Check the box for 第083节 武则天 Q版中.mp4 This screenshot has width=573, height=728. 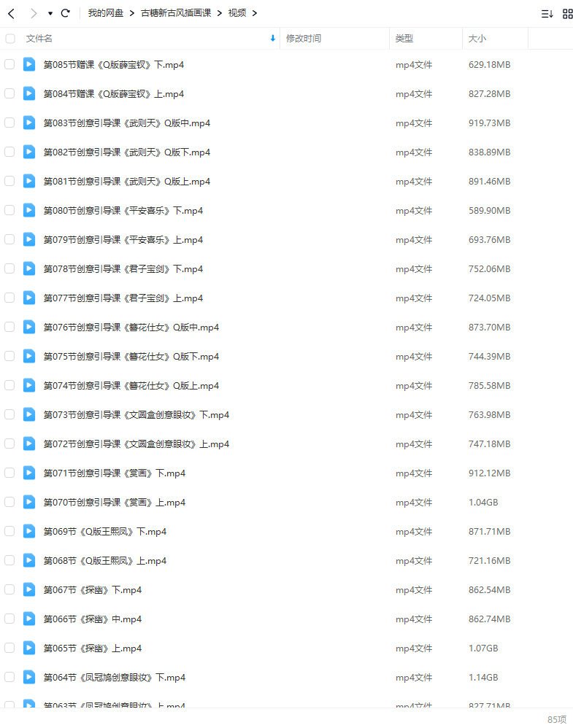[x=9, y=123]
